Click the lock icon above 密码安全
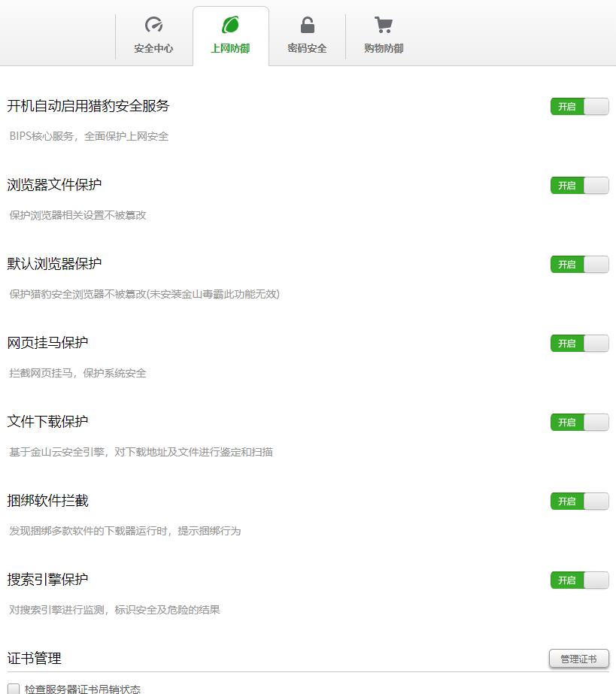 click(306, 24)
